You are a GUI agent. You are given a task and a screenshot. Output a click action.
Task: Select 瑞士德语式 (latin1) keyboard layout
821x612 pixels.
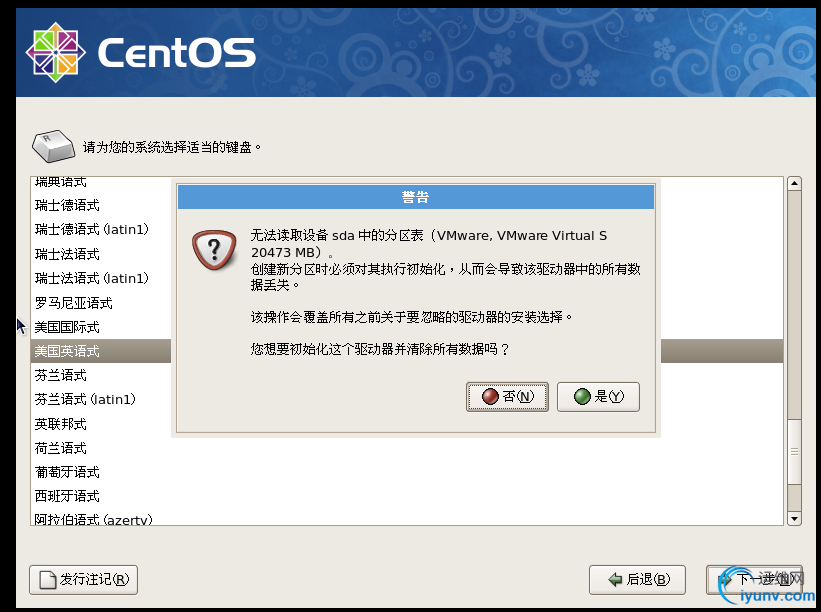[x=91, y=230]
